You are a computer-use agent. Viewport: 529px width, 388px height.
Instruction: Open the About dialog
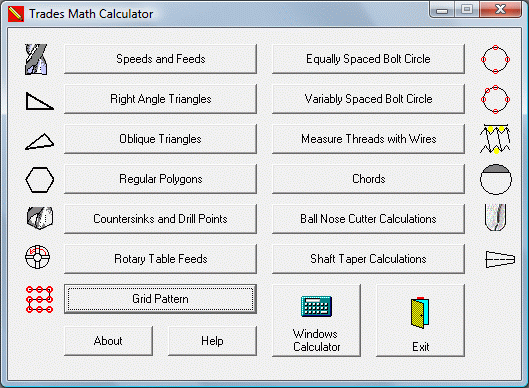click(108, 341)
